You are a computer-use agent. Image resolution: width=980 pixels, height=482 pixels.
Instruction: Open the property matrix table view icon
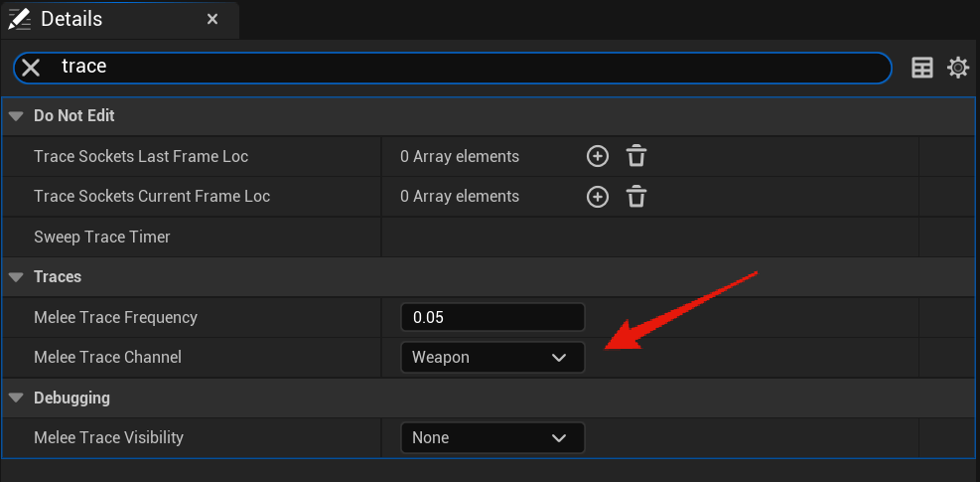point(922,68)
